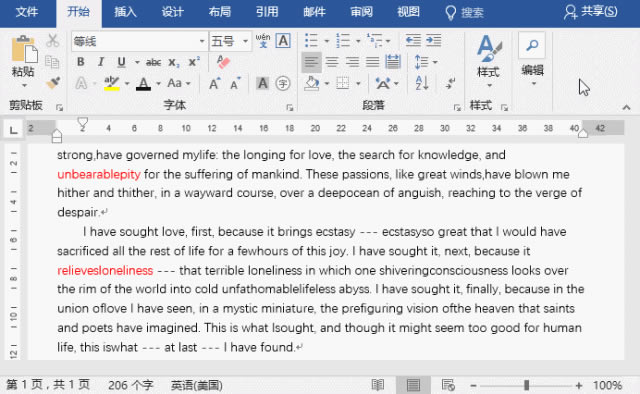640x394 pixels.
Task: Click the Cut scissors icon
Action: (53, 41)
